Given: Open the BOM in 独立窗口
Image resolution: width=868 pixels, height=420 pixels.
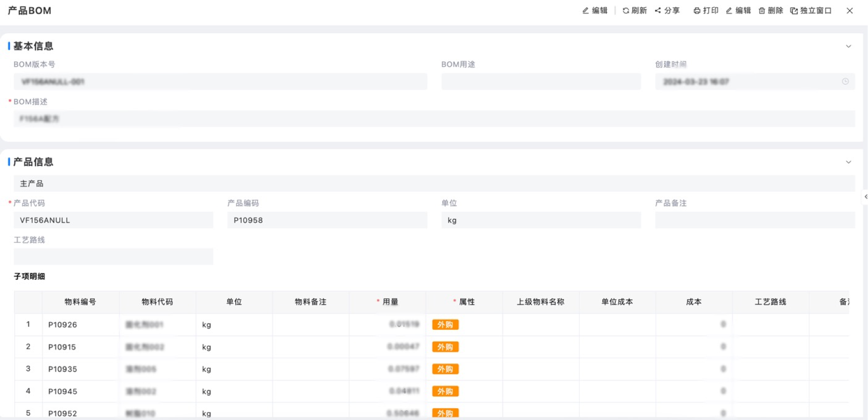Looking at the screenshot, I should coord(811,11).
